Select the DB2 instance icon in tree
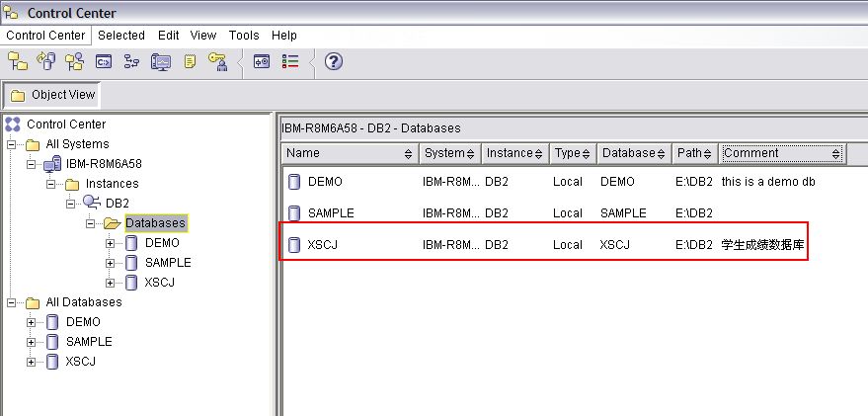868x416 pixels. tap(91, 203)
